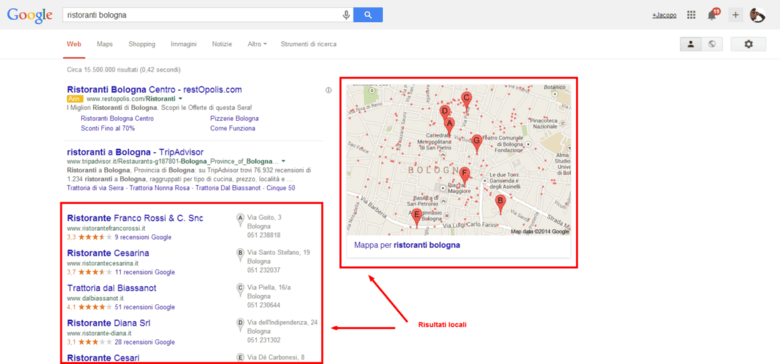Viewport: 780px width, 364px height.
Task: Open Strumenti di ricerca
Action: pyautogui.click(x=308, y=44)
